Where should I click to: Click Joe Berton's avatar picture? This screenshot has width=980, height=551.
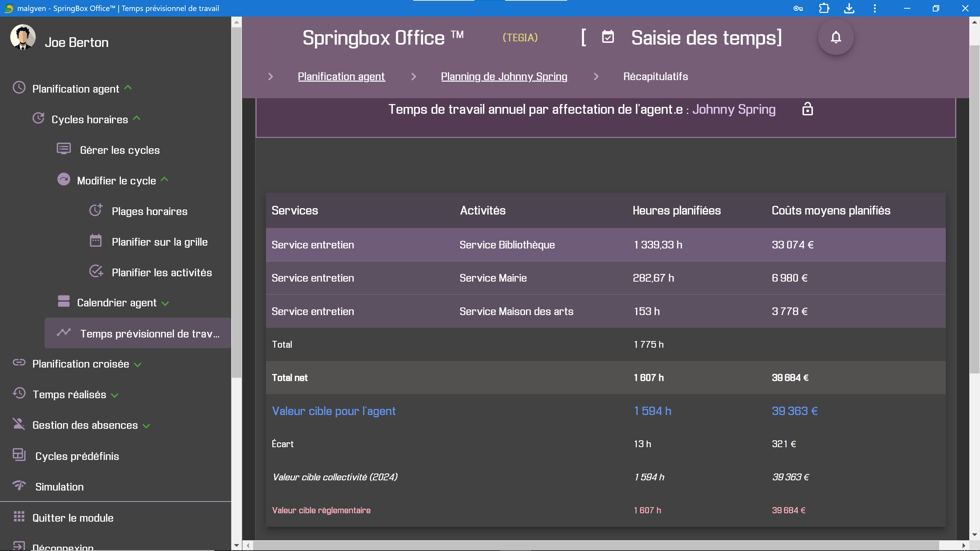23,37
